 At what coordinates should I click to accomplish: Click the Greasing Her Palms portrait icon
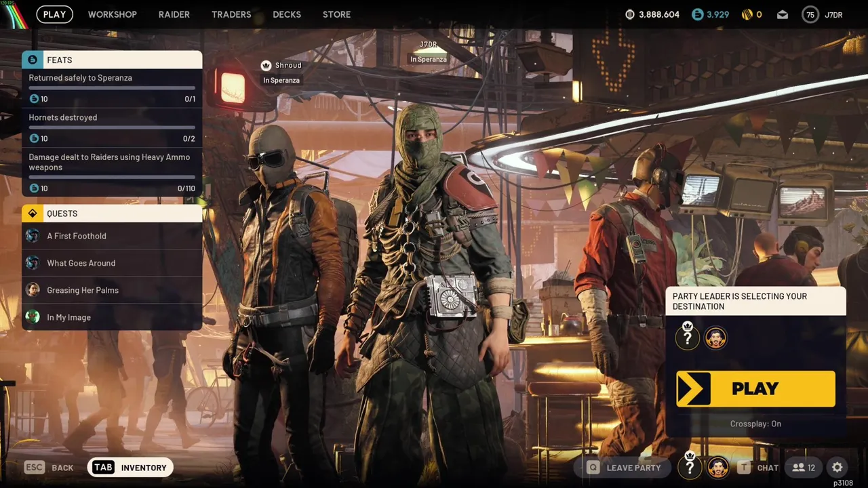tap(33, 290)
